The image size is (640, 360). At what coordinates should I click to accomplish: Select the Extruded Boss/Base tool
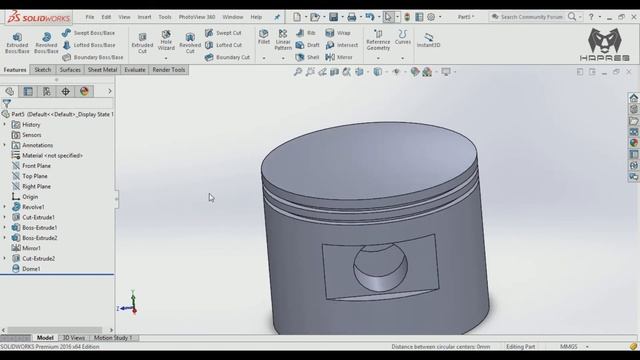coord(17,43)
